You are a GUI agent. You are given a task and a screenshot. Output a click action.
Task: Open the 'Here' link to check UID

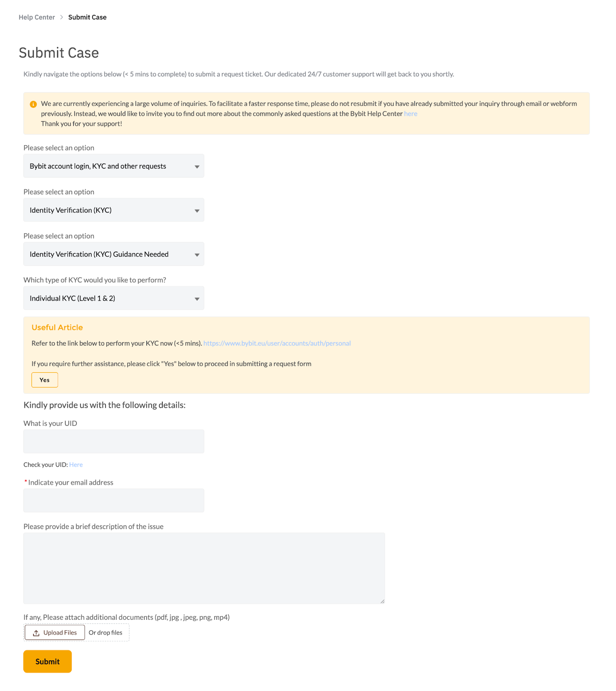(76, 465)
